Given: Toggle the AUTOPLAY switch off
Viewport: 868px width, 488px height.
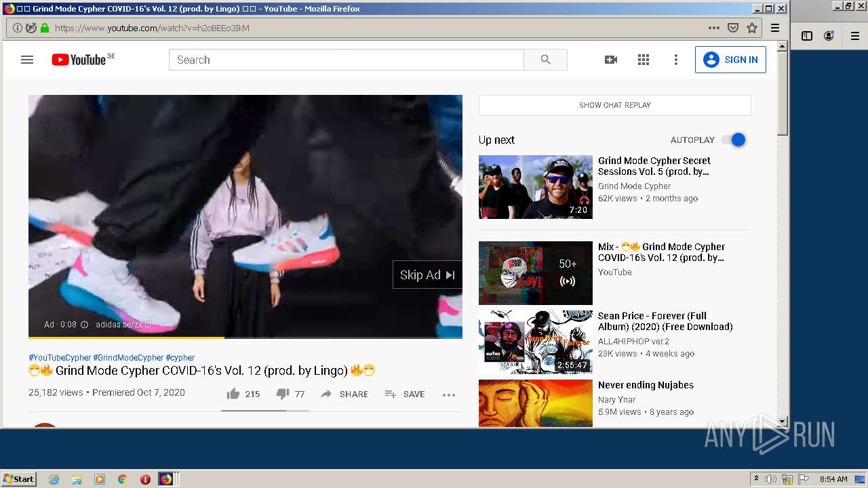Looking at the screenshot, I should click(x=734, y=140).
